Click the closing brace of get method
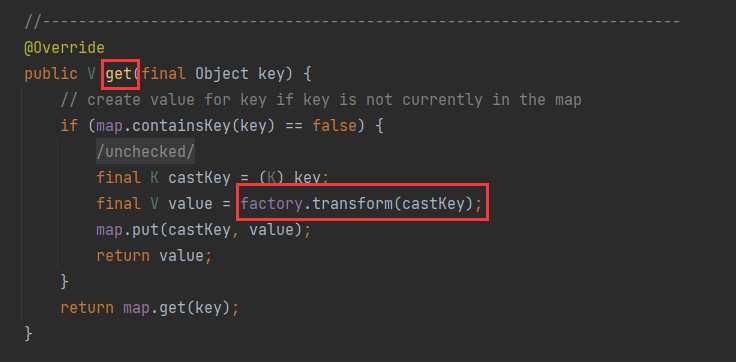Screen dimensions: 736x362 [29, 334]
